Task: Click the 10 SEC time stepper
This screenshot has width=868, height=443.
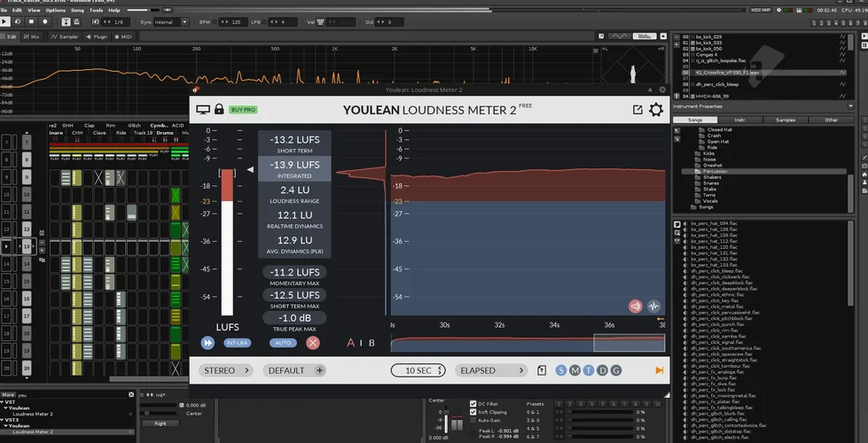Action: 418,370
